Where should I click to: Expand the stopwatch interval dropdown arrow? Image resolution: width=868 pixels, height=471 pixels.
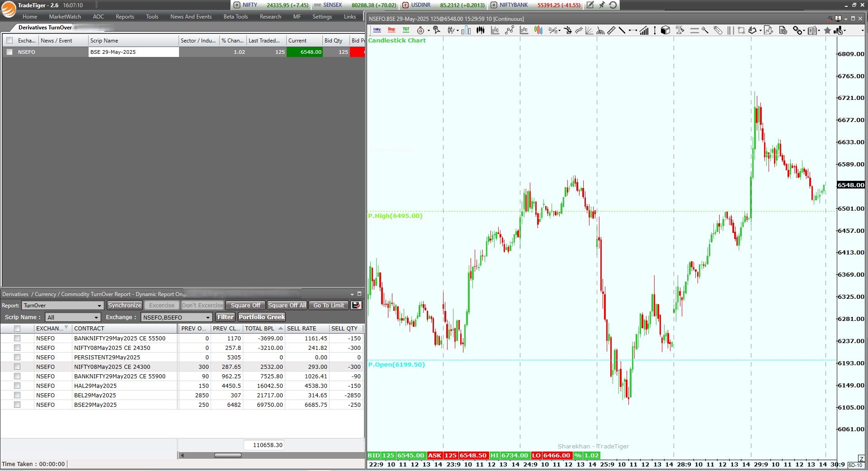[429, 31]
